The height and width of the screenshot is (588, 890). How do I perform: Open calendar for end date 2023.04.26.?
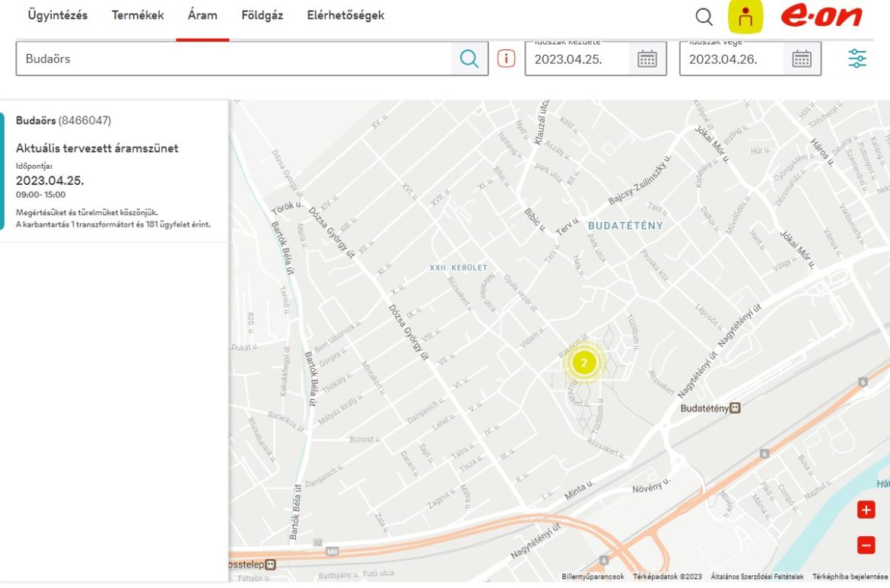(802, 59)
